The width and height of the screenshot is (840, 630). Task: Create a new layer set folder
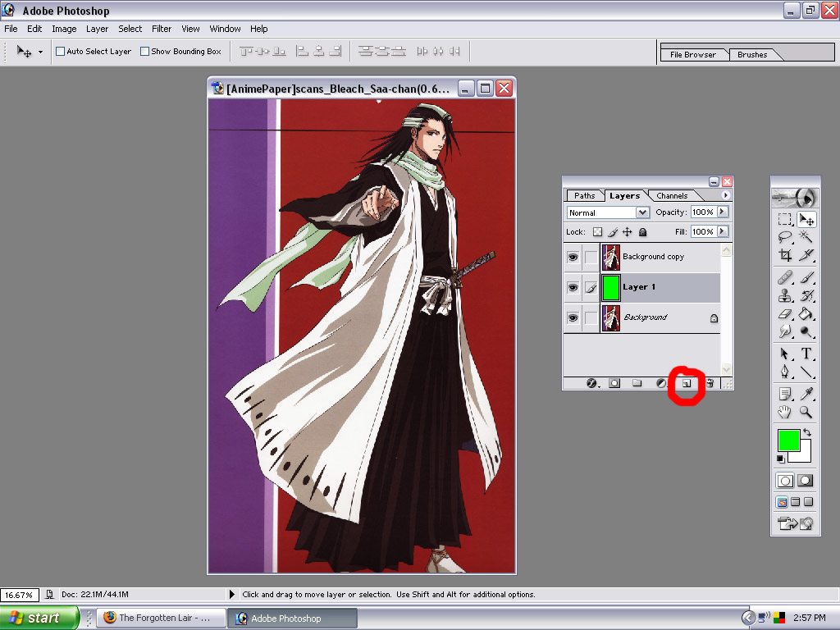click(x=637, y=383)
